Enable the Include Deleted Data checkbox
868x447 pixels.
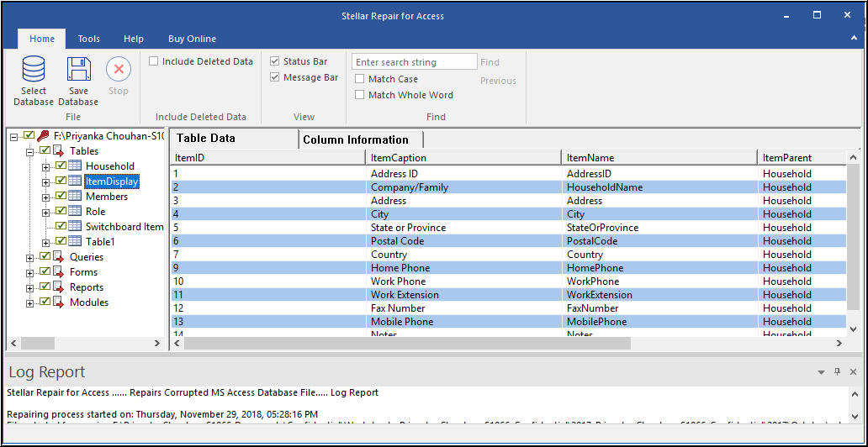154,61
